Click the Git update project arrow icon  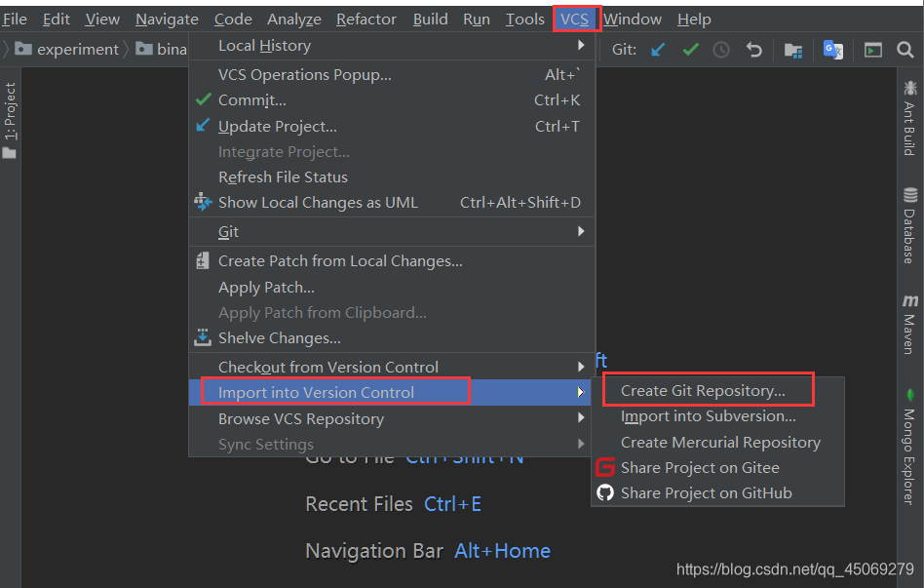pos(658,50)
